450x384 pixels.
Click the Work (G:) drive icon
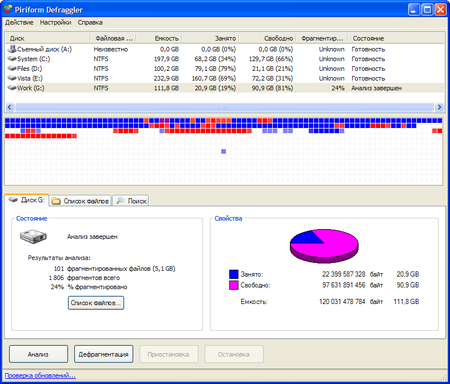click(x=12, y=88)
